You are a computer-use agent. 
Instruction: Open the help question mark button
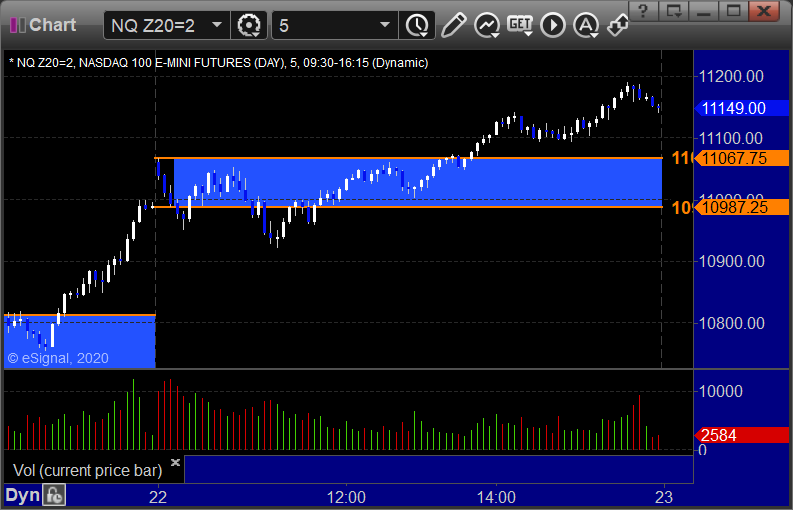tap(643, 10)
